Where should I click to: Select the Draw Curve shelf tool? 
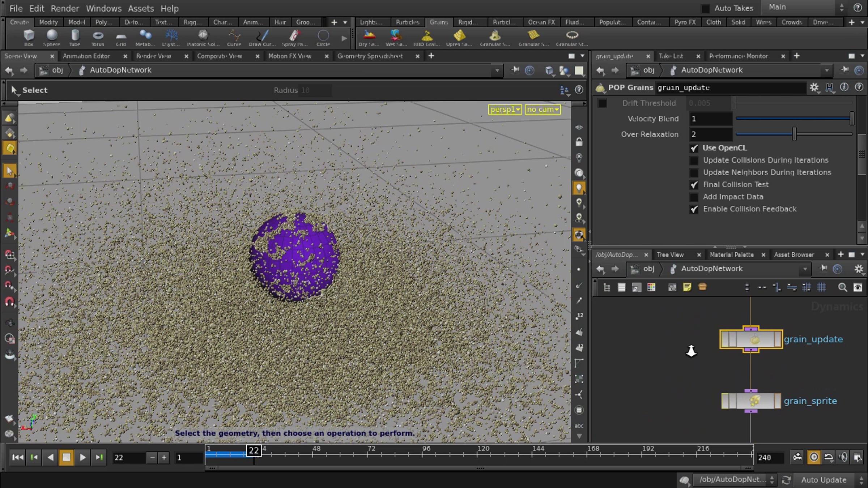point(262,38)
